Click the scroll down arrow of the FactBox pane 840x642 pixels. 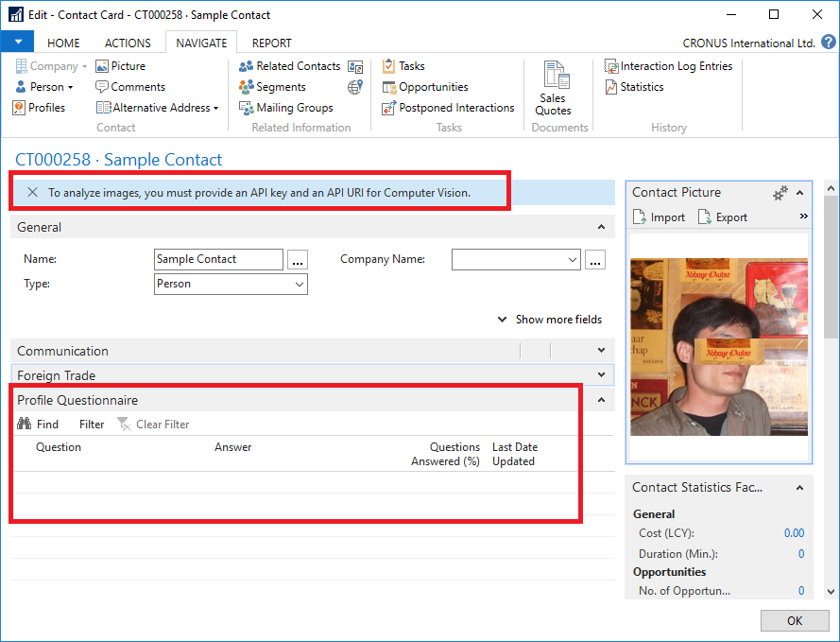[831, 592]
